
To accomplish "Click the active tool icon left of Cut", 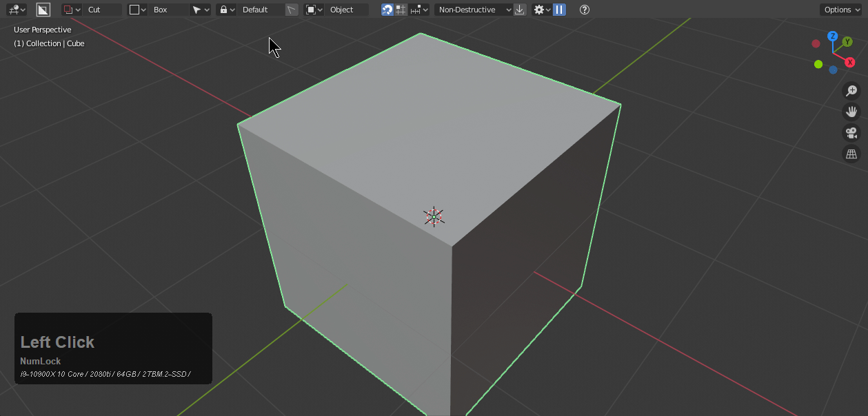I will 43,10.
